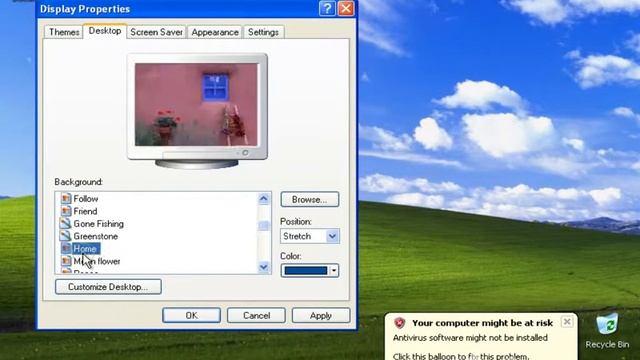Click the Cancel button
Image resolution: width=640 pixels, height=360 pixels.
coord(256,316)
